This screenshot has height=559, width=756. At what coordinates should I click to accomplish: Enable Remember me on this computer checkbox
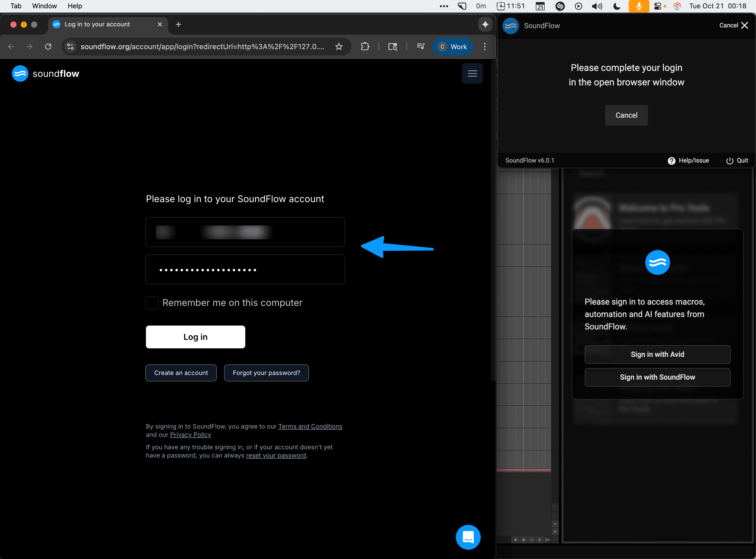pos(152,303)
